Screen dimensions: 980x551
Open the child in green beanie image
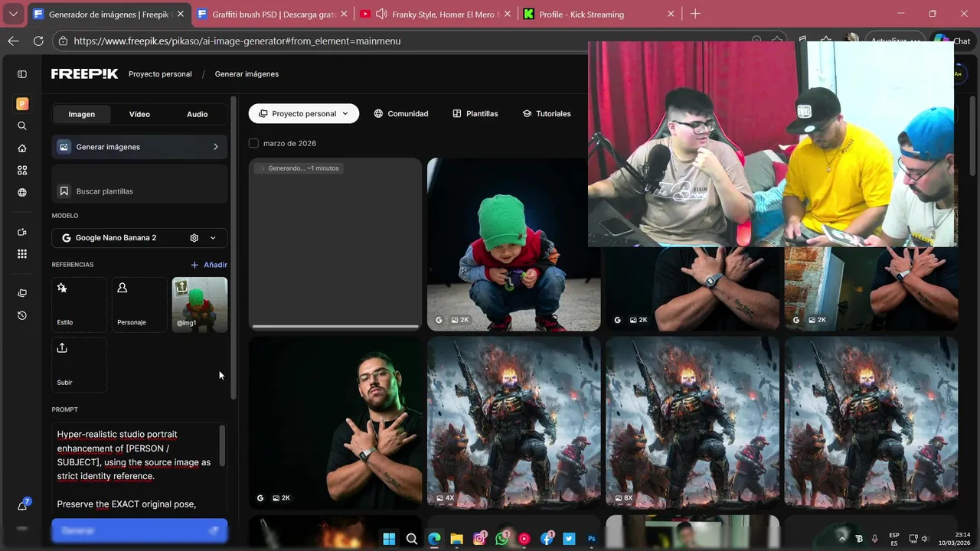pos(514,244)
